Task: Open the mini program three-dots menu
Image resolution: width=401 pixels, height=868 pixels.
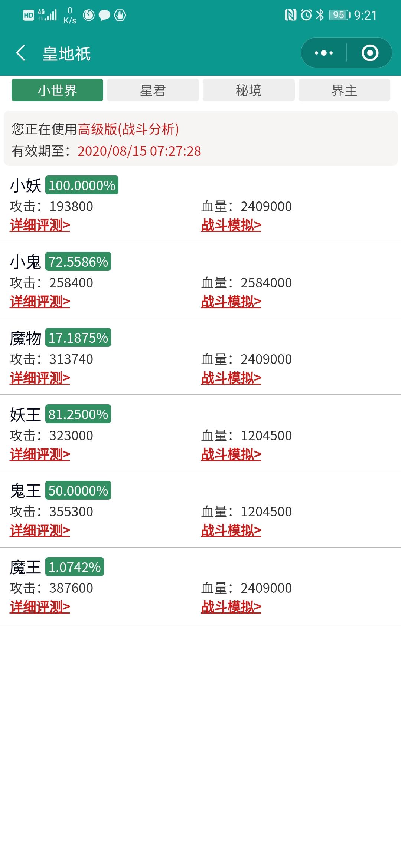Action: click(324, 53)
